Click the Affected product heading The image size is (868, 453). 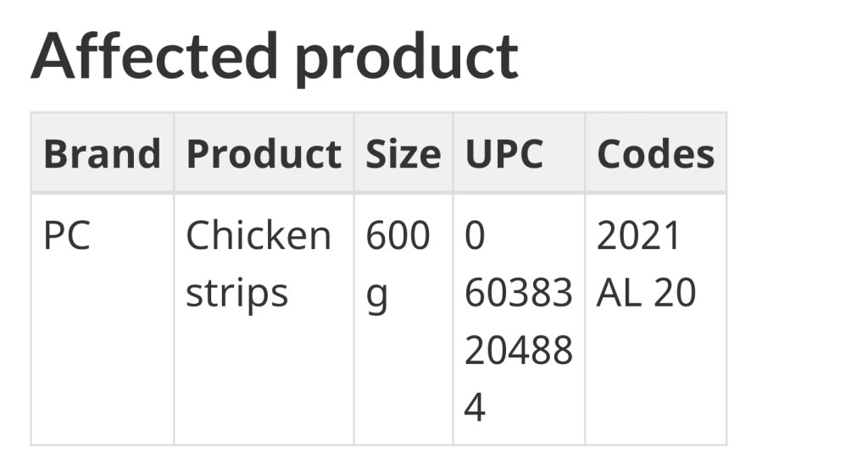point(274,56)
